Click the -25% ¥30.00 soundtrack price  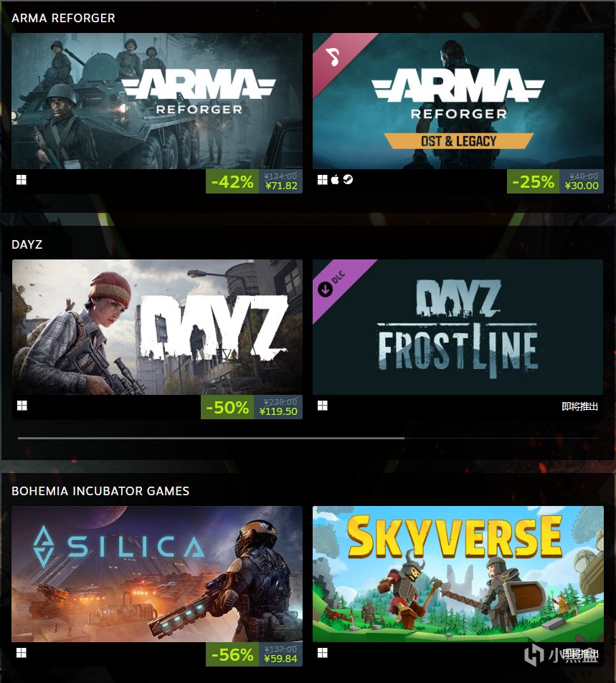555,181
